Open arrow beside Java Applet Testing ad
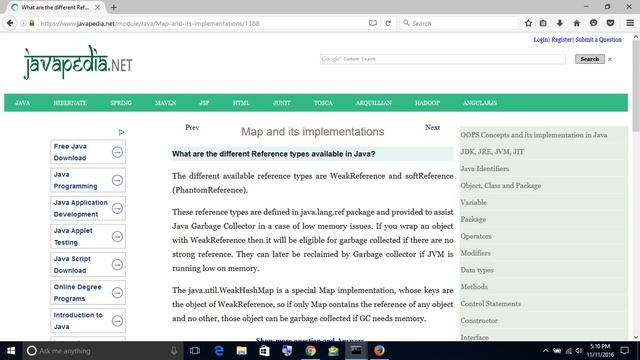640x360 pixels. click(117, 237)
